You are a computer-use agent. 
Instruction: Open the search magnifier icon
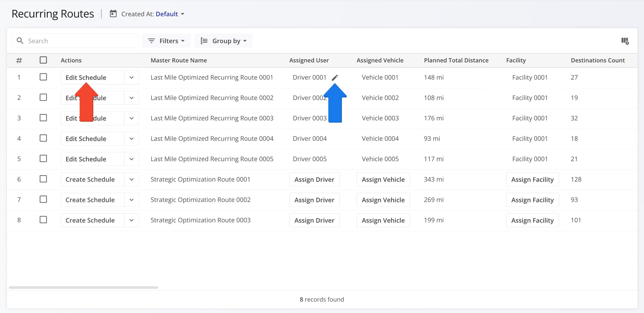tap(20, 41)
